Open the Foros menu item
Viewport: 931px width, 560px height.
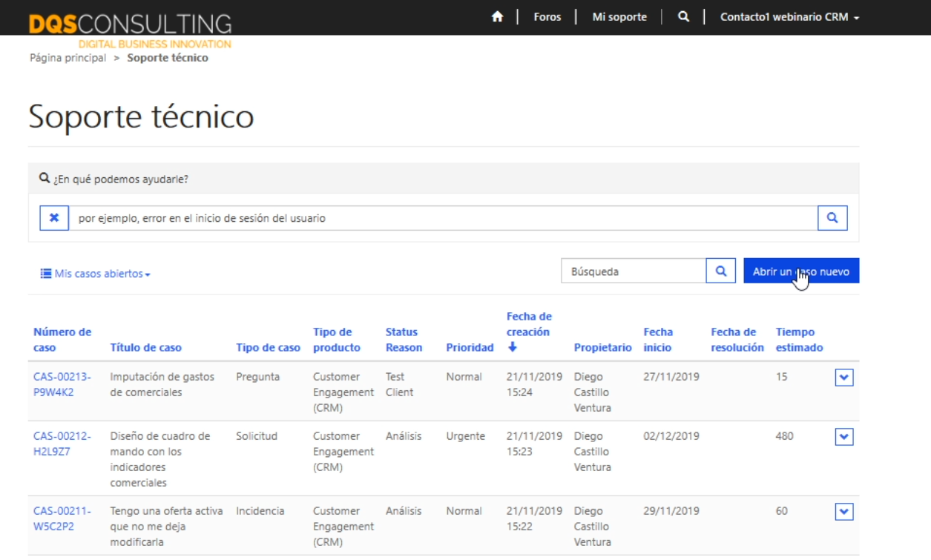[547, 17]
